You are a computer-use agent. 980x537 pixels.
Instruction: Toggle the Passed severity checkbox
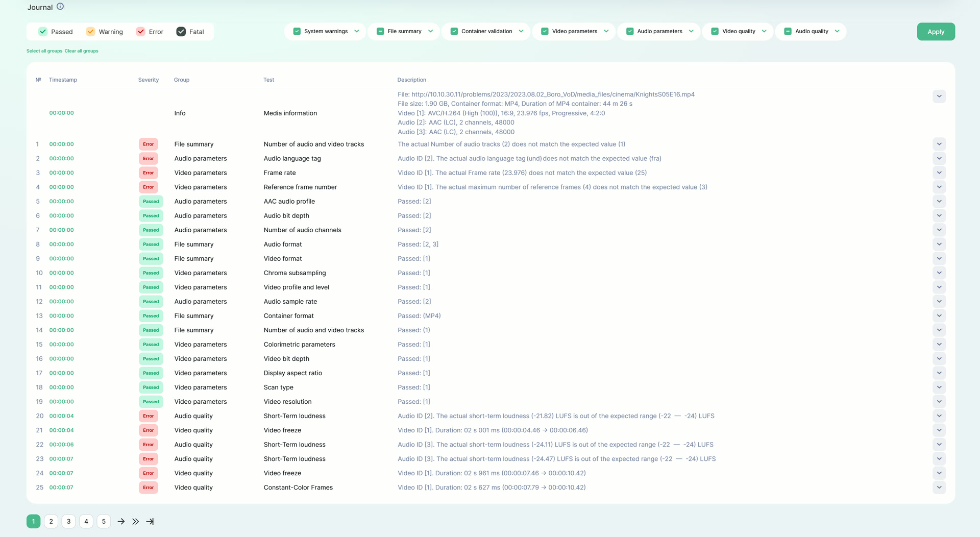pos(43,32)
